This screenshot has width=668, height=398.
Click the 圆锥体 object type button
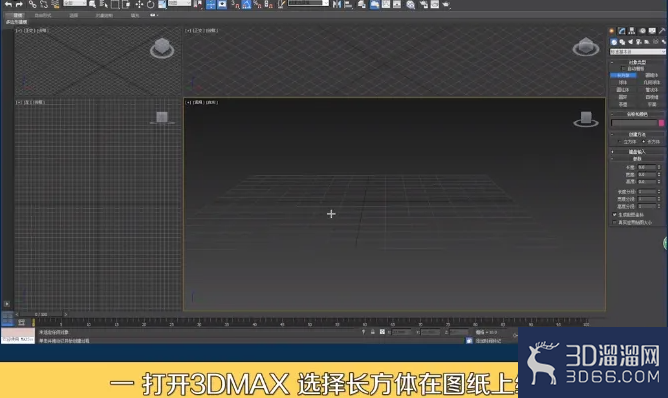(x=651, y=75)
